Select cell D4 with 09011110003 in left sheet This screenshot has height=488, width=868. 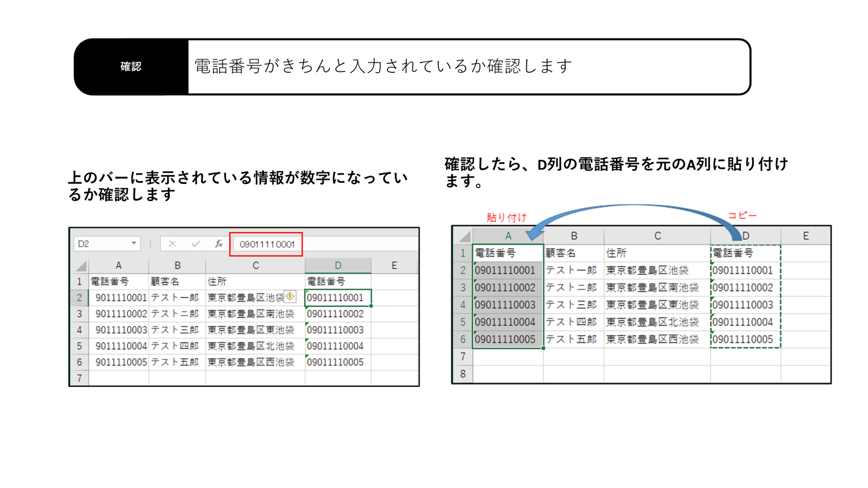click(x=338, y=330)
